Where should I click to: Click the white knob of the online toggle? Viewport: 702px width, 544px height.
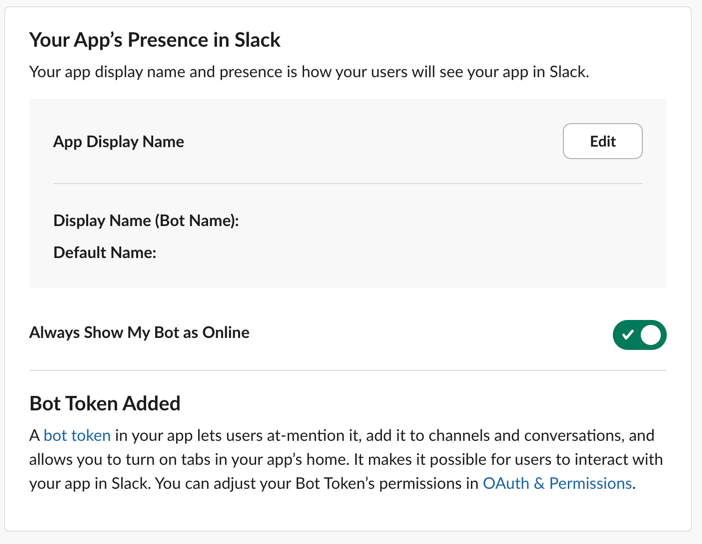click(x=651, y=335)
